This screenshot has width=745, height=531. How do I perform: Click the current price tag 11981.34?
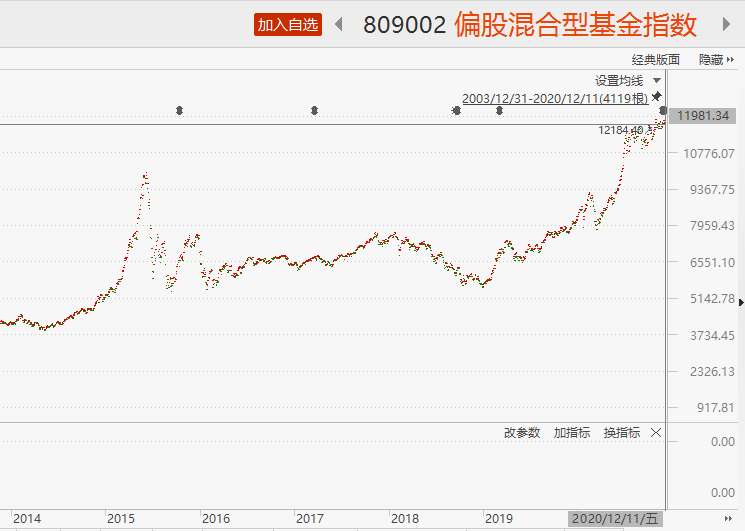tap(703, 116)
